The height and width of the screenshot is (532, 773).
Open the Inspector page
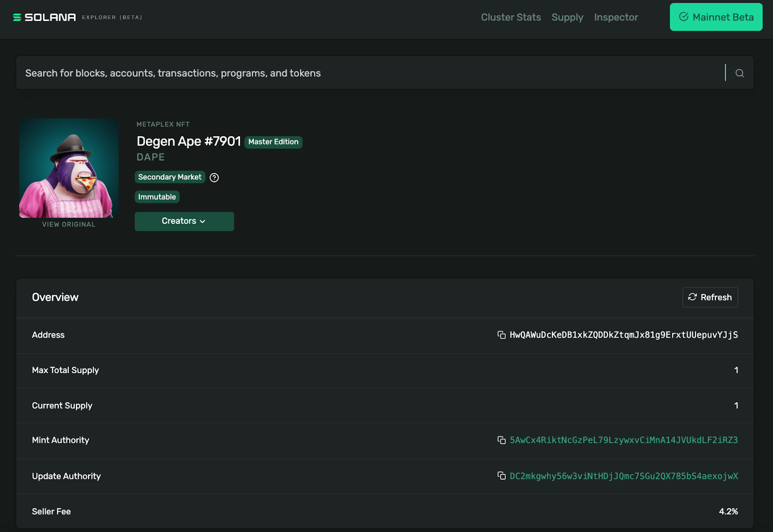click(x=616, y=17)
